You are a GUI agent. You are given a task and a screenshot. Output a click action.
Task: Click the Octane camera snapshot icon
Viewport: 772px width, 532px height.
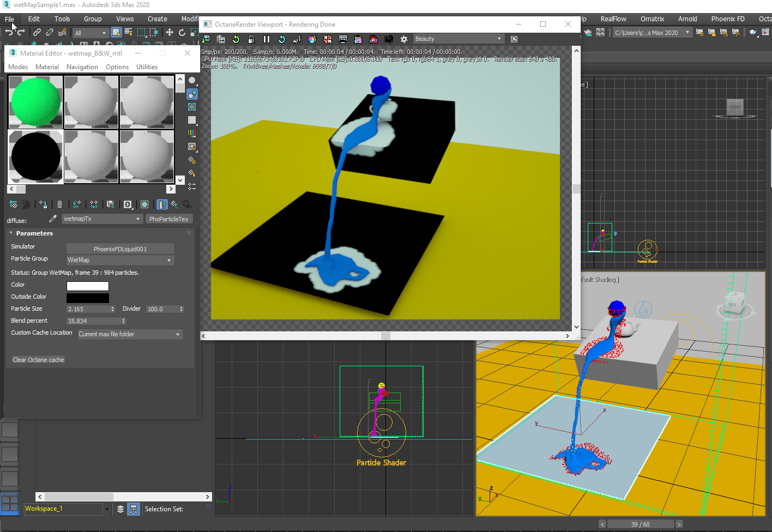click(x=389, y=39)
